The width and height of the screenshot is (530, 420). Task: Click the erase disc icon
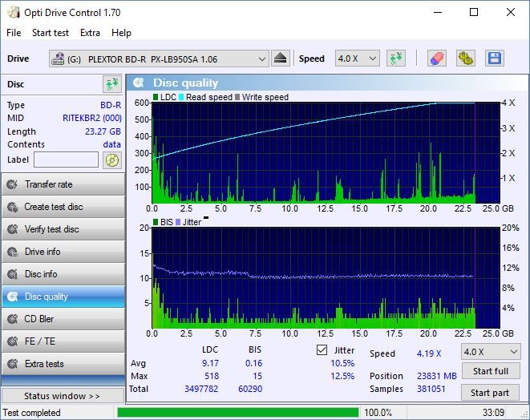click(437, 59)
